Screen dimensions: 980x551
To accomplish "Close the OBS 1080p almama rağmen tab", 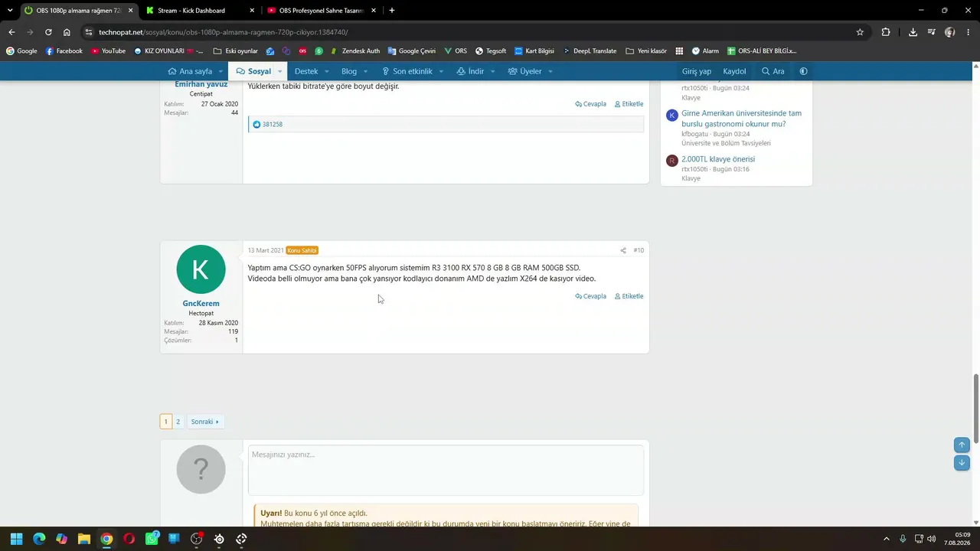I will tap(130, 11).
